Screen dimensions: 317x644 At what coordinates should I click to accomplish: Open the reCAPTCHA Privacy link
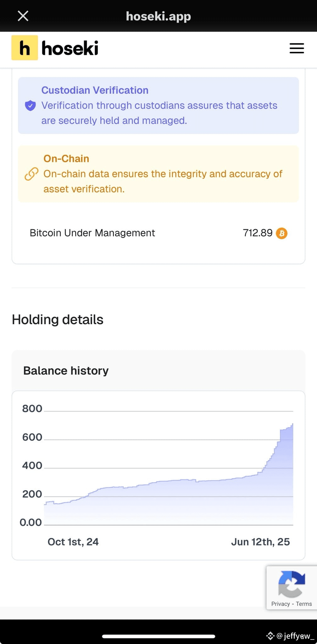tap(281, 604)
